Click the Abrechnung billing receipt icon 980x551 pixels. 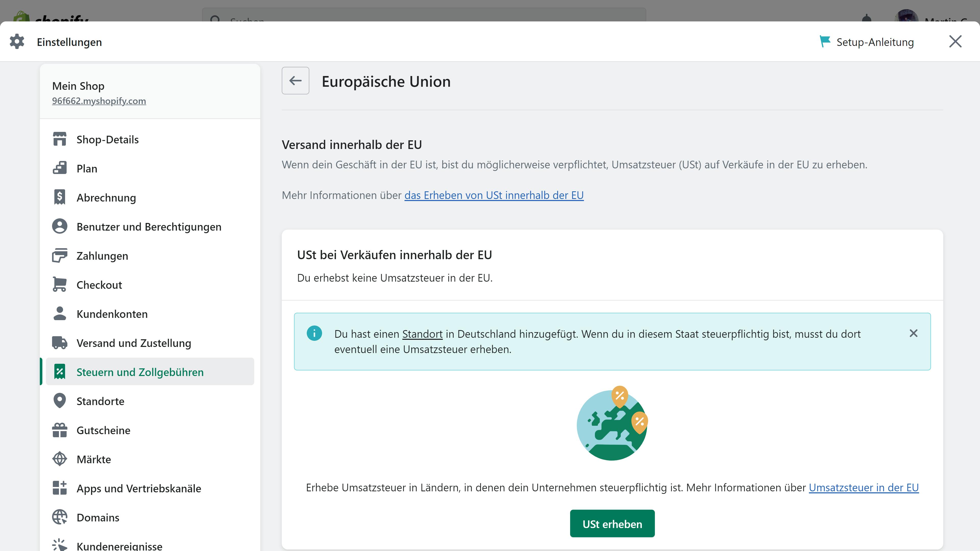[60, 197]
